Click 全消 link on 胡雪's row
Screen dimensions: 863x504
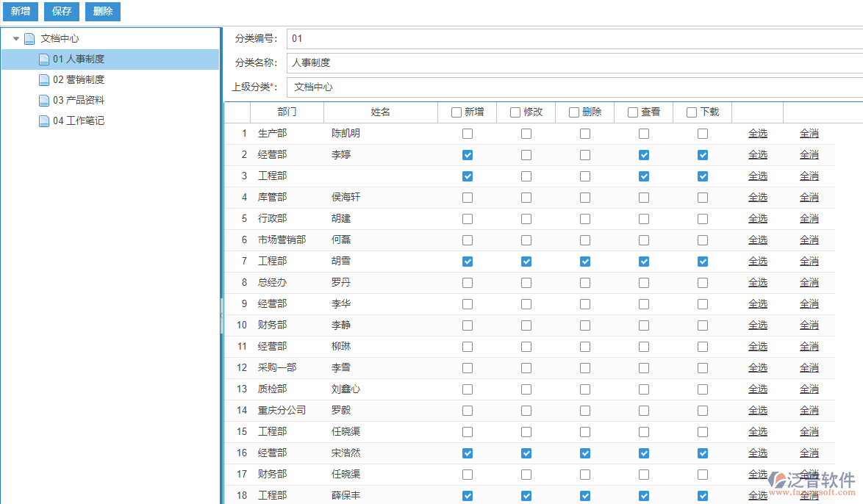click(x=810, y=261)
